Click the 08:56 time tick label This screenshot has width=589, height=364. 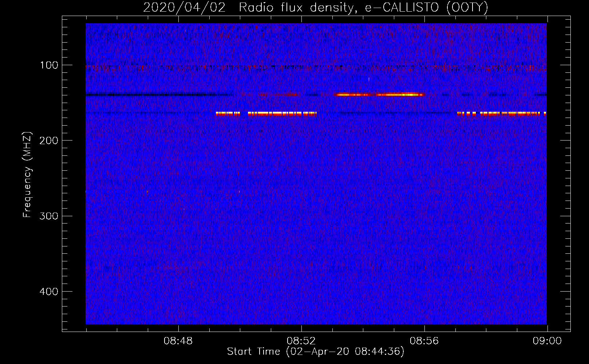(424, 341)
